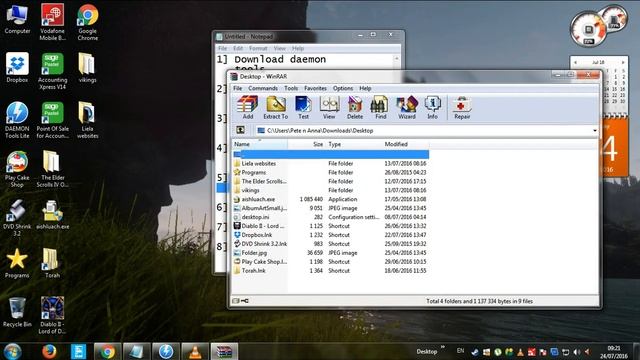The height and width of the screenshot is (360, 640).
Task: Click the WinRAR taskbar button
Action: [x=224, y=351]
